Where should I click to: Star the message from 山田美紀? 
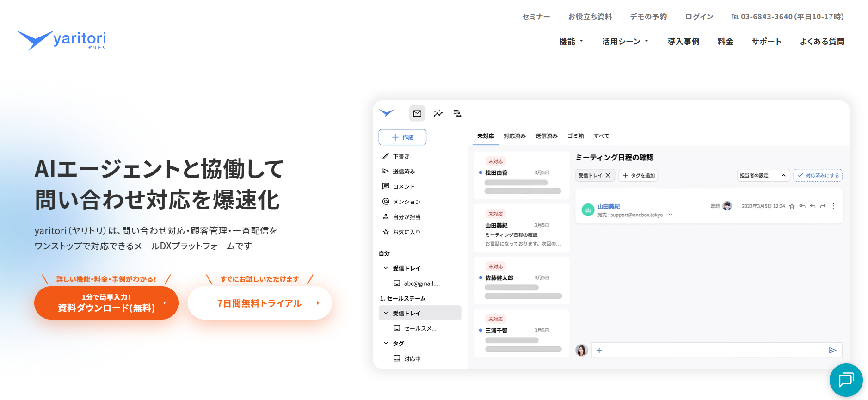[792, 206]
